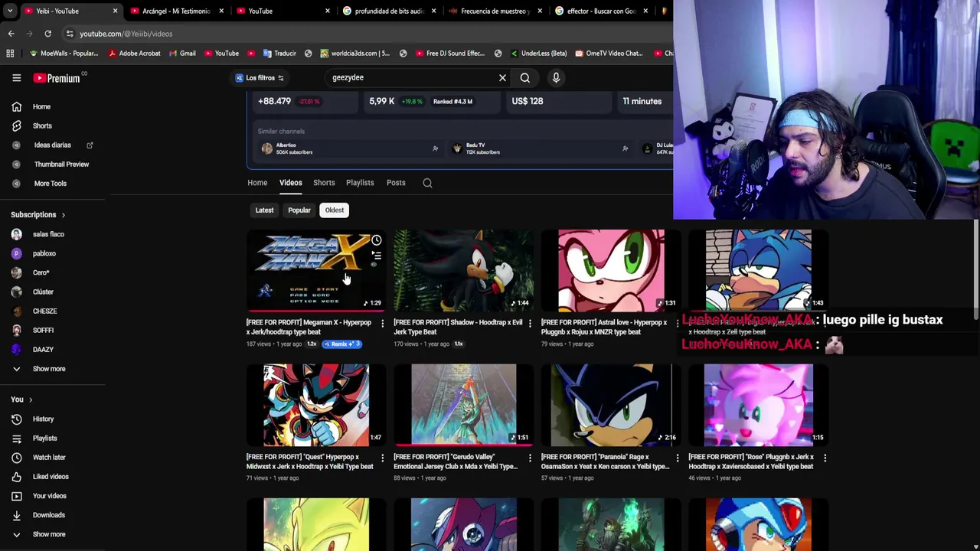Sort videos by Oldest chip

click(x=335, y=210)
